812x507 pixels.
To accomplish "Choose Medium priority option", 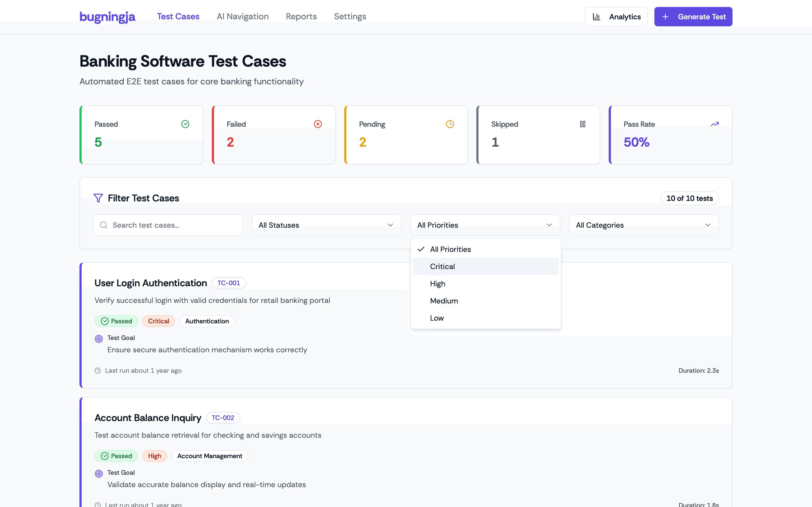I will 485,301.
